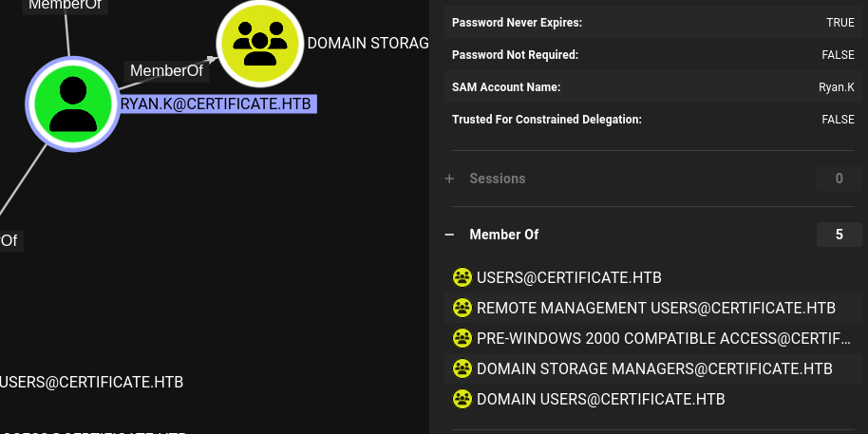The width and height of the screenshot is (868, 434).
Task: Click Trusted For Constrained Delegation label
Action: point(547,119)
